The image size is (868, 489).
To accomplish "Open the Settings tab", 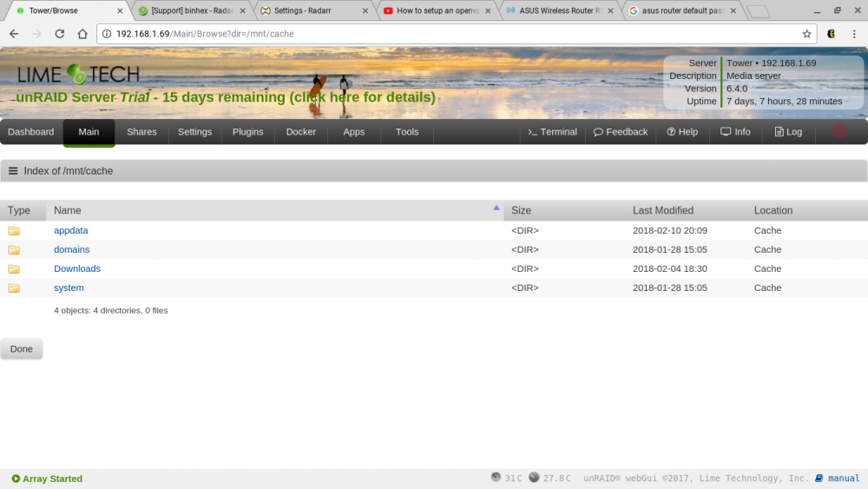I will pos(194,132).
